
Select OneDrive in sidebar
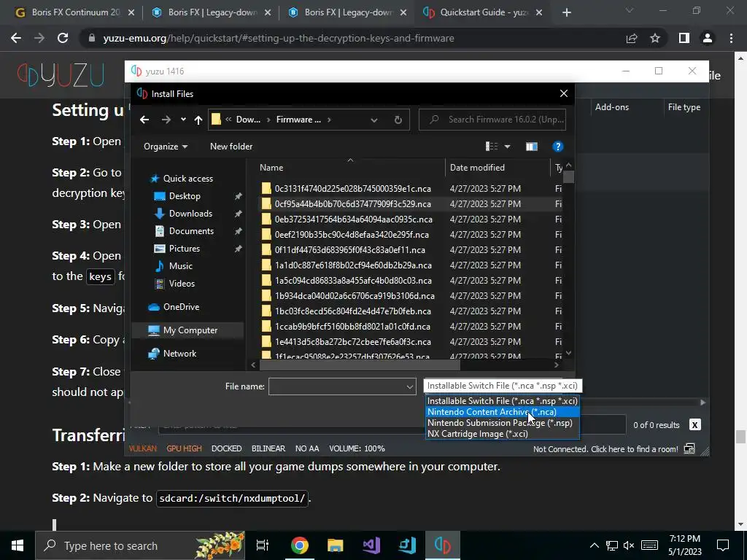point(181,307)
